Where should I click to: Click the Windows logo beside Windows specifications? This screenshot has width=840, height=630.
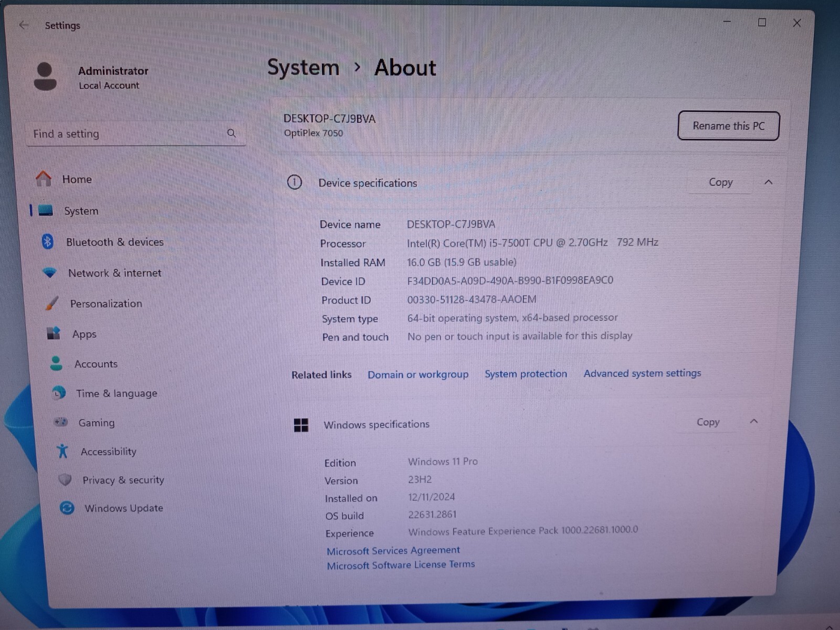click(301, 425)
